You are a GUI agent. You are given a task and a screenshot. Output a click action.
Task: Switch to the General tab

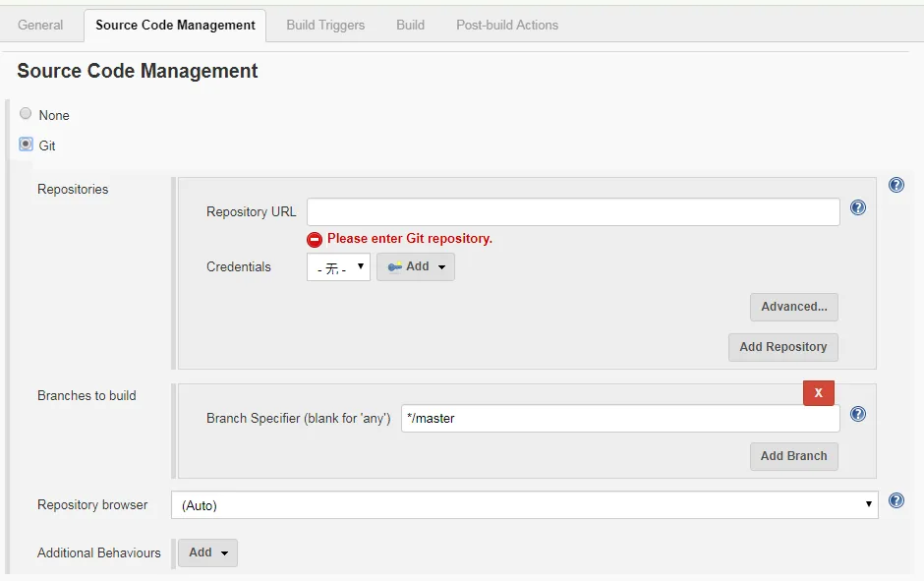(x=40, y=25)
